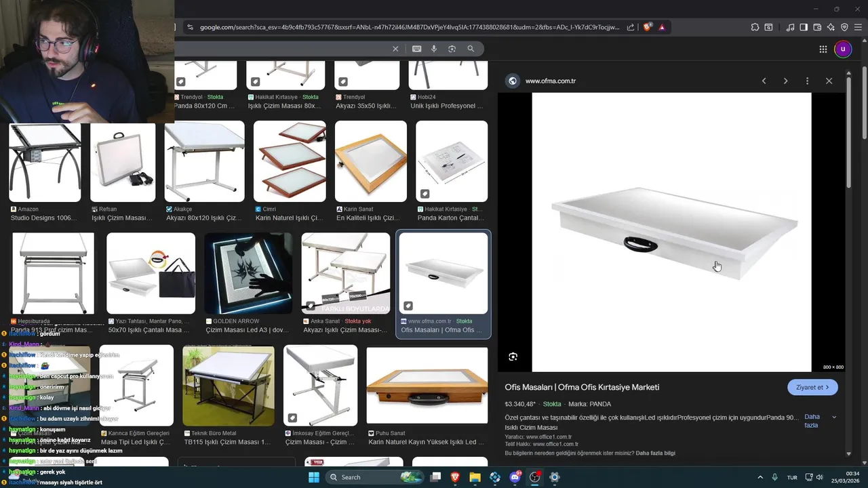Open File Explorer from the taskbar
868x488 pixels.
[x=475, y=477]
